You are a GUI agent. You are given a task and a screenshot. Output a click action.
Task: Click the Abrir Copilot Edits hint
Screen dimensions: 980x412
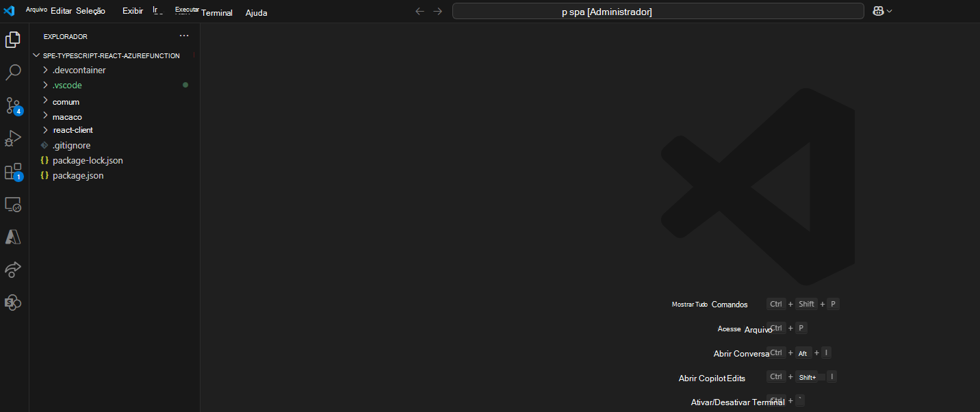click(x=712, y=378)
